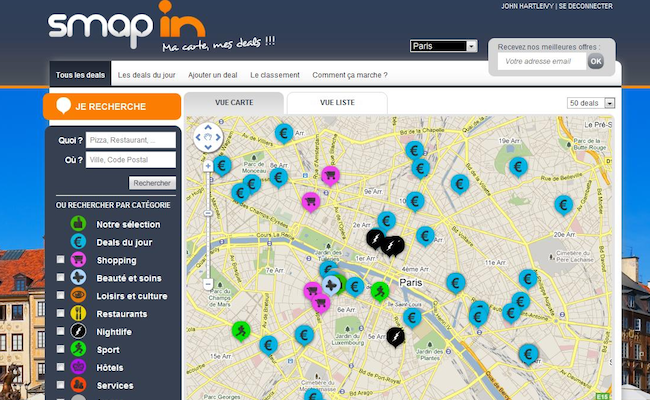Open the 50 deals count dropdown

click(591, 103)
